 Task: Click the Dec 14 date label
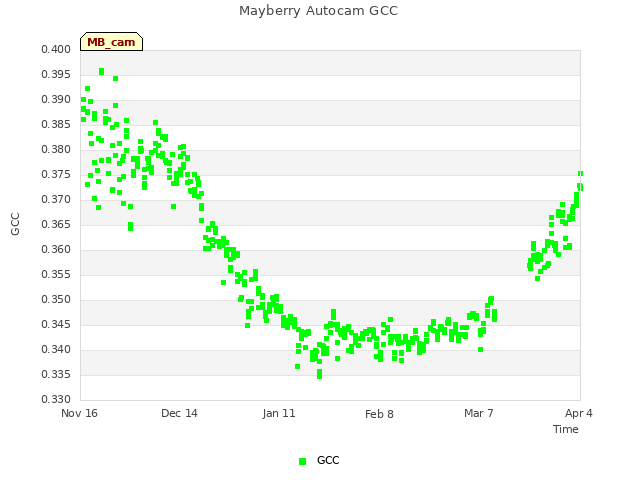(x=179, y=413)
